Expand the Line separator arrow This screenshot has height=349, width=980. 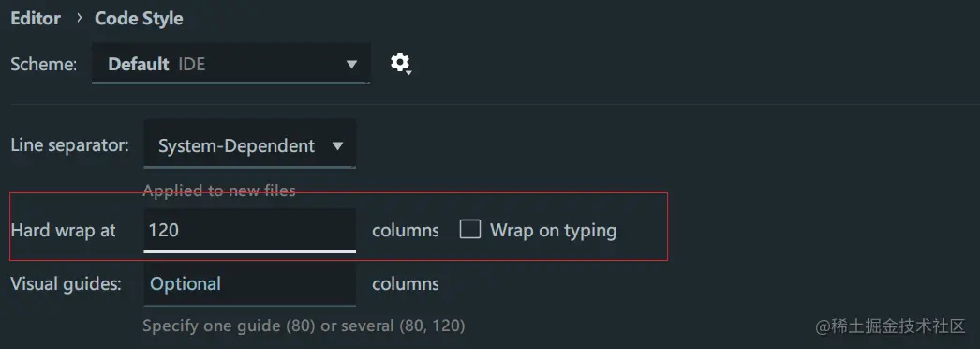[337, 146]
